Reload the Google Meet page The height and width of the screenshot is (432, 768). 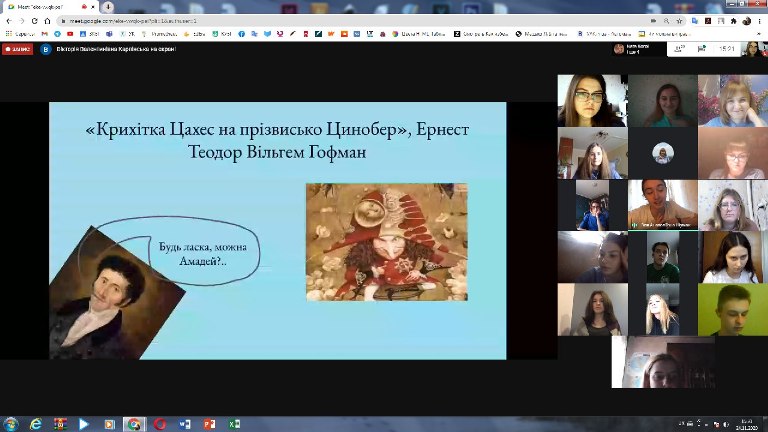click(x=34, y=21)
